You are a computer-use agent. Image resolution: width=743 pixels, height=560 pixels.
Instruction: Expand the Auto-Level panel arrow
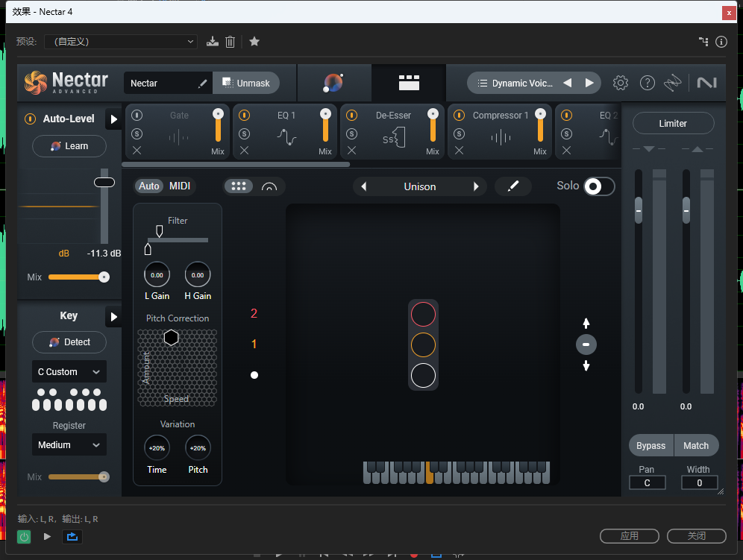(113, 119)
